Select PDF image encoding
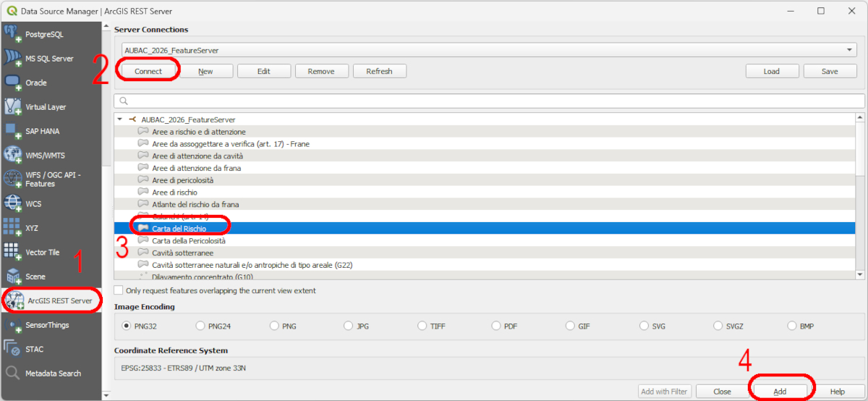 (x=496, y=326)
